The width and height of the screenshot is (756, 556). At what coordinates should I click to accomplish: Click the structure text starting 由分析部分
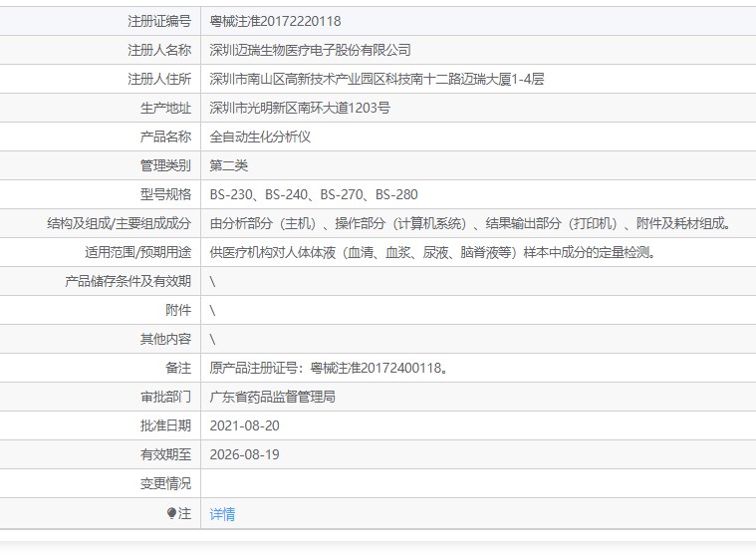471,224
